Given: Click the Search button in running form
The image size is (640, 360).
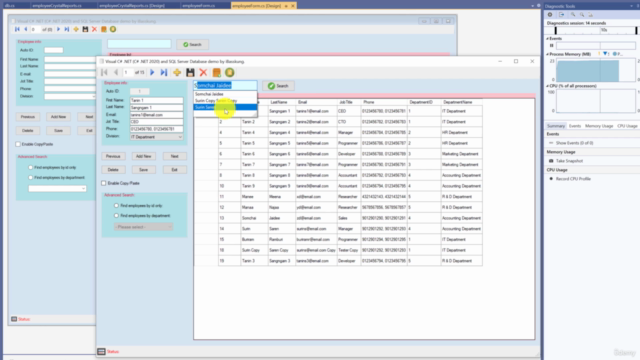Looking at the screenshot, I should pyautogui.click(x=278, y=86).
